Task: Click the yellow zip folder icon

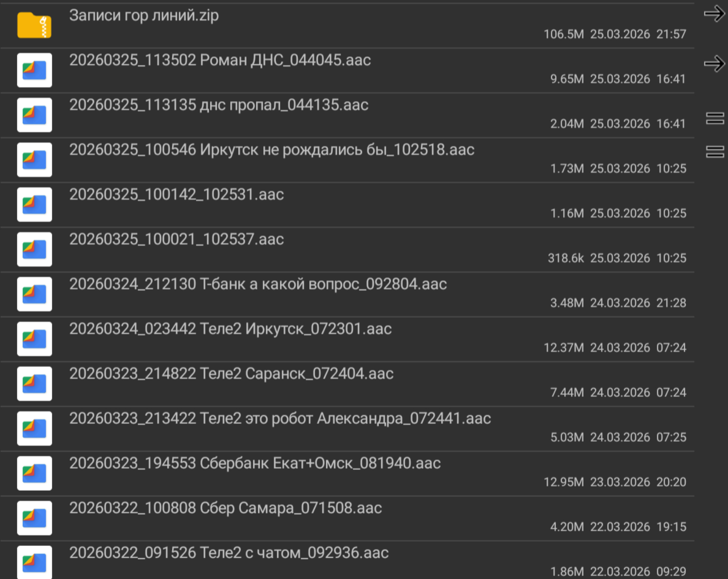Action: pos(34,25)
